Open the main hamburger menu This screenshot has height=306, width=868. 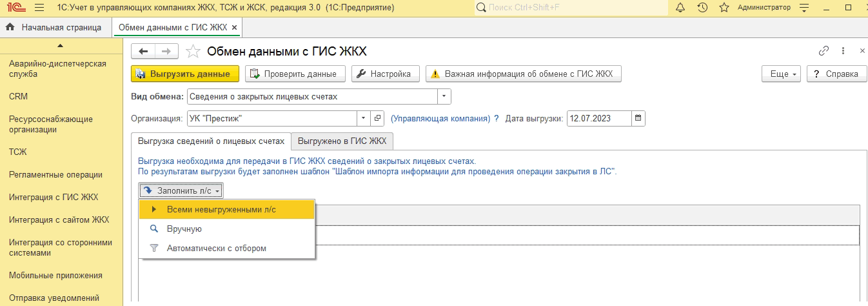[x=39, y=8]
